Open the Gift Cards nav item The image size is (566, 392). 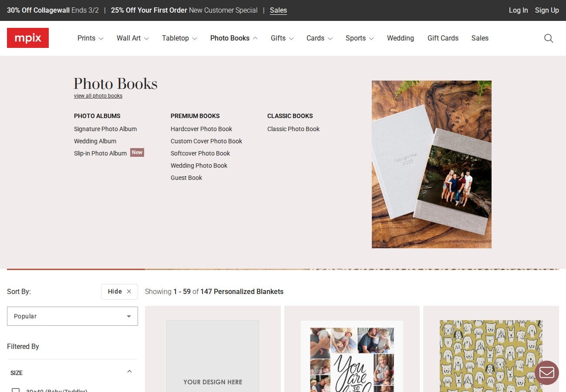click(443, 38)
